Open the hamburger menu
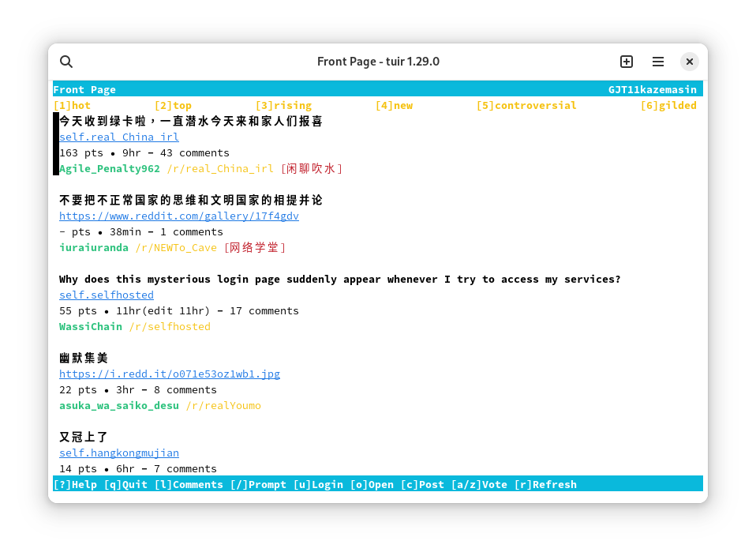Viewport: 756px width, 556px height. click(x=658, y=62)
